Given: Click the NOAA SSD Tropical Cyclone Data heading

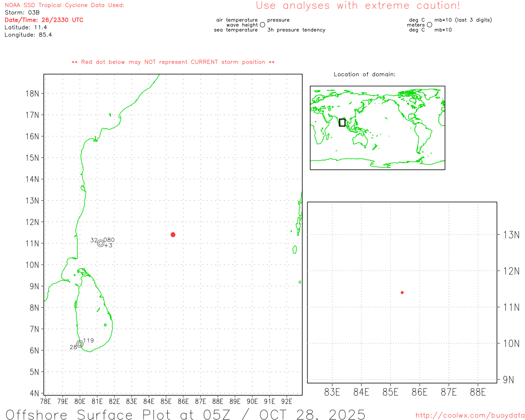Looking at the screenshot, I should coord(64,5).
